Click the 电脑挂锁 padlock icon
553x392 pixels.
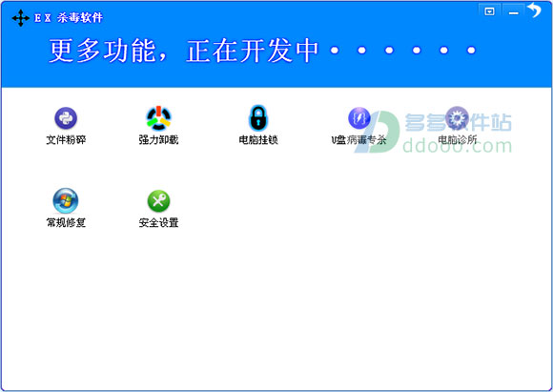258,118
